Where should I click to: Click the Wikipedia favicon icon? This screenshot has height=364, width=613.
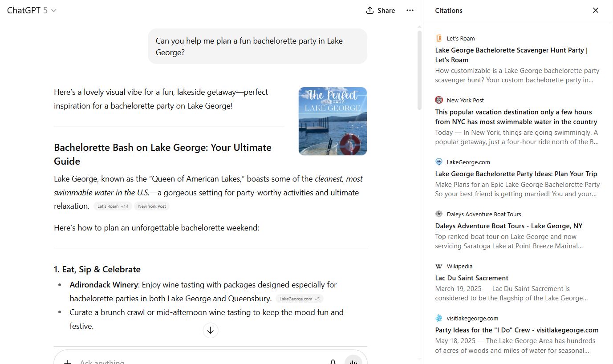tap(439, 266)
